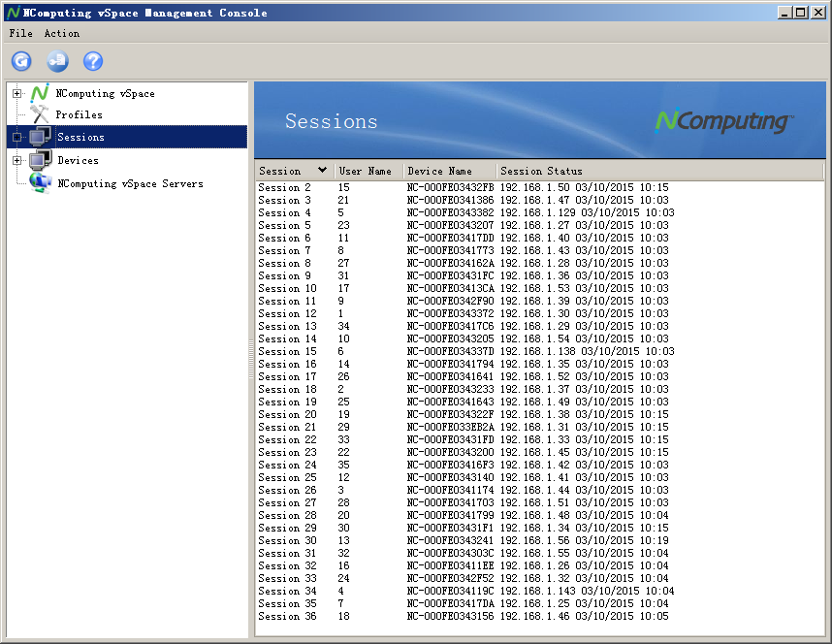832x644 pixels.
Task: Select NComputing vSpace Servers in the tree
Action: pos(130,183)
